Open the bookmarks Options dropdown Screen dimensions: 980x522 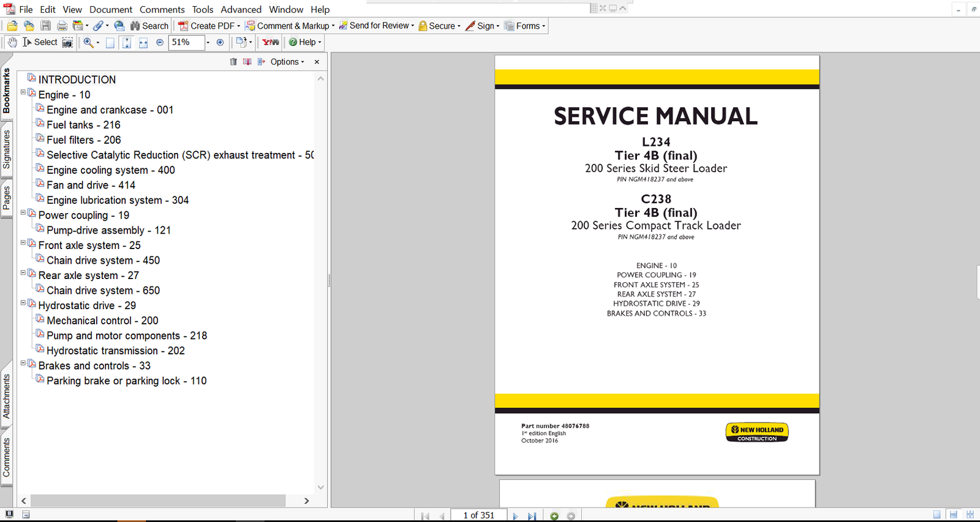(287, 62)
